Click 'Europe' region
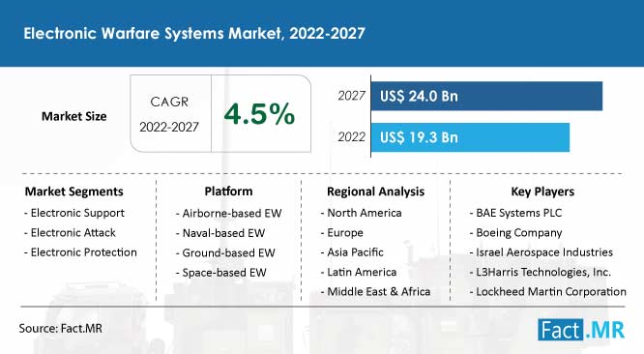This screenshot has height=354, width=644. click(x=345, y=233)
